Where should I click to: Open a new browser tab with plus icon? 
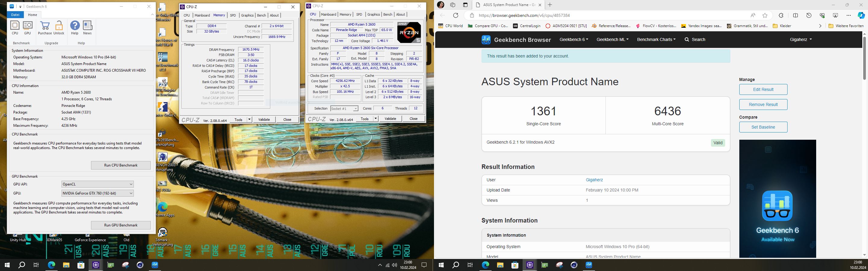(550, 5)
